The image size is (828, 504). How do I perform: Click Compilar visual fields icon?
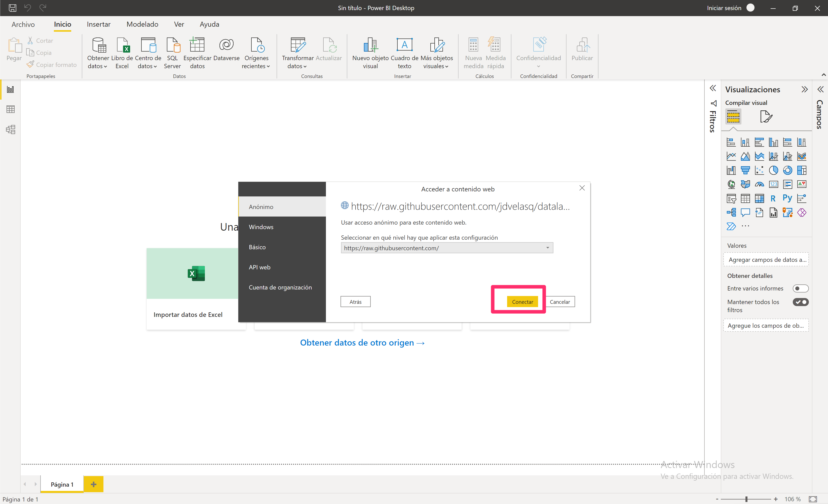click(733, 116)
